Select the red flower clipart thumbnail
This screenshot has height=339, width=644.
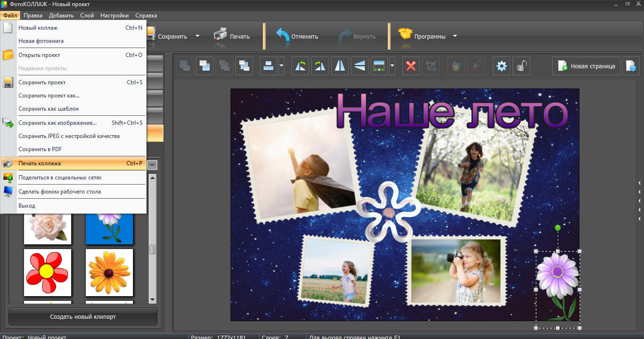[x=48, y=273]
